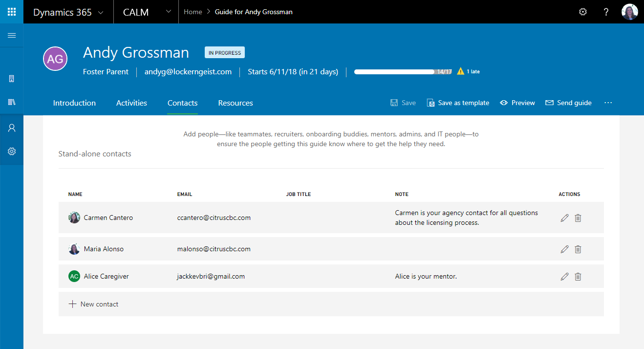Go to Home breadcrumb
The image size is (644, 349).
pos(193,12)
